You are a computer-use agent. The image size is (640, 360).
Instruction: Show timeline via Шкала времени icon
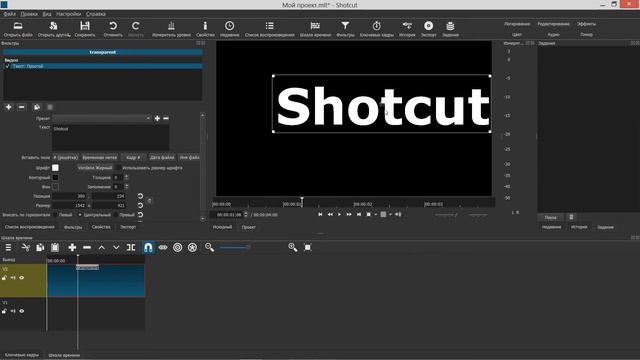point(315,26)
